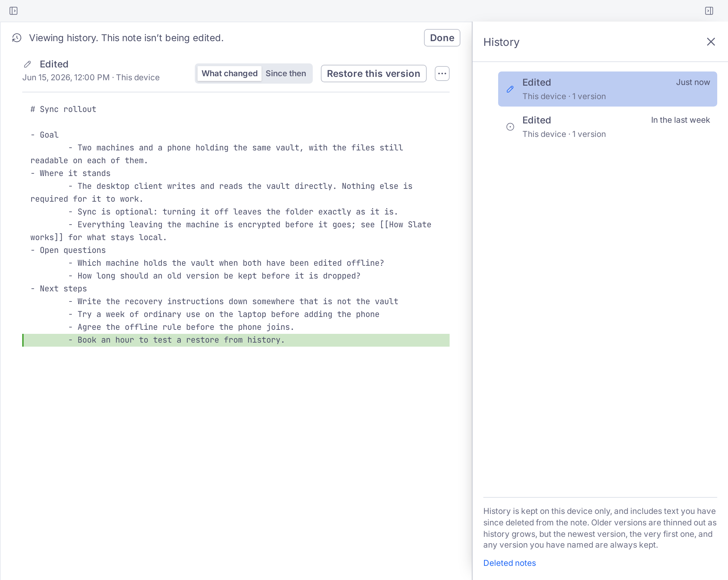Click the History panel title
The height and width of the screenshot is (580, 728).
pos(501,42)
